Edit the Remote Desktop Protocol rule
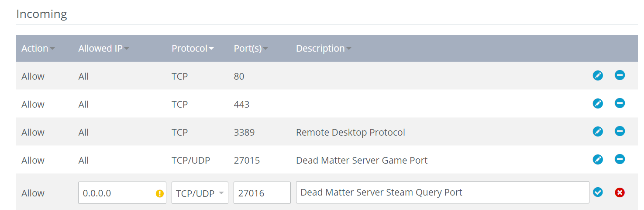The width and height of the screenshot is (644, 210). click(598, 132)
